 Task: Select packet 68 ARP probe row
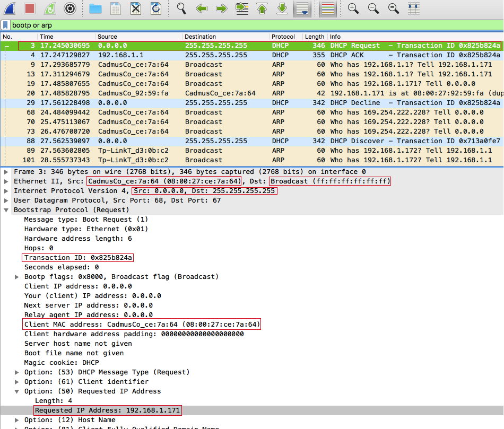click(252, 112)
